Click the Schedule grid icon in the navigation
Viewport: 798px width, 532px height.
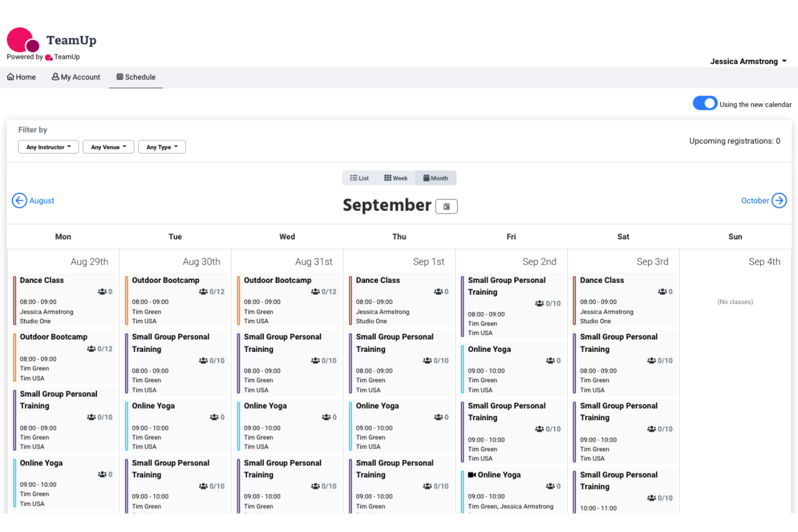click(120, 77)
